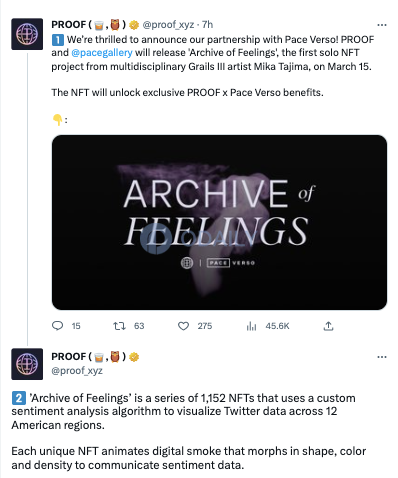398x478 pixels.
Task: Click the 7h timestamp on first tweet
Action: coord(207,25)
